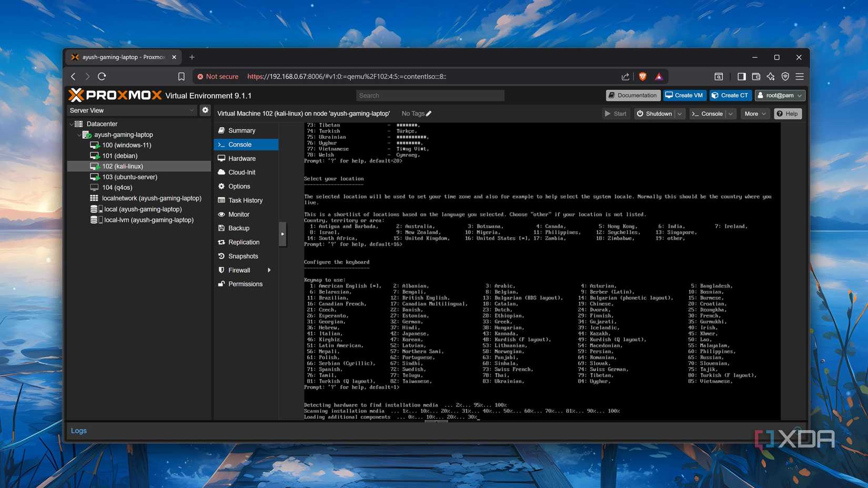Click the Create VM button
The height and width of the screenshot is (488, 868).
[x=683, y=95]
